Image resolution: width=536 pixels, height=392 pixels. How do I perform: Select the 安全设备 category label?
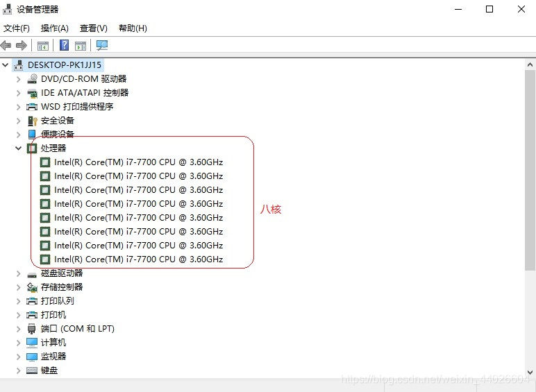tap(58, 121)
